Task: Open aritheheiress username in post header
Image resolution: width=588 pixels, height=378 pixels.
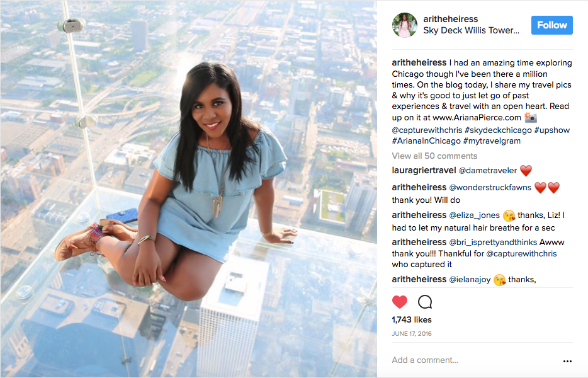Action: pyautogui.click(x=450, y=19)
